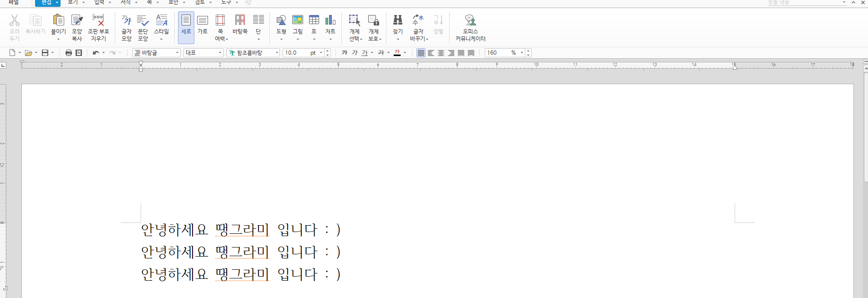Click the Find (찾기) binoculars icon
Viewport: 868px width, 298px height.
click(398, 20)
